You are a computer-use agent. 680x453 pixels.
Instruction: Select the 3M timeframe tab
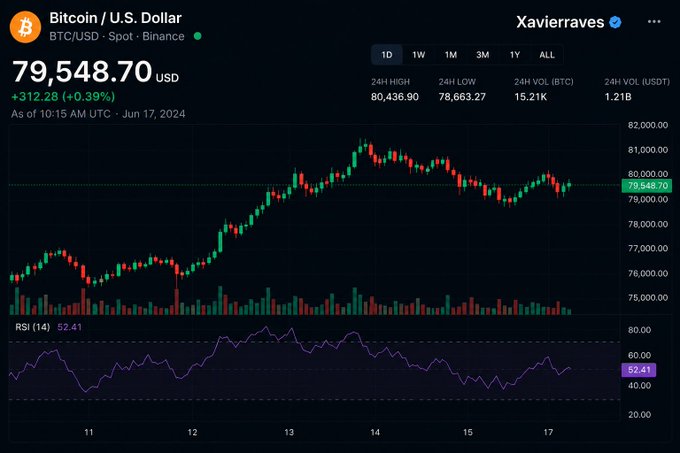coord(483,55)
